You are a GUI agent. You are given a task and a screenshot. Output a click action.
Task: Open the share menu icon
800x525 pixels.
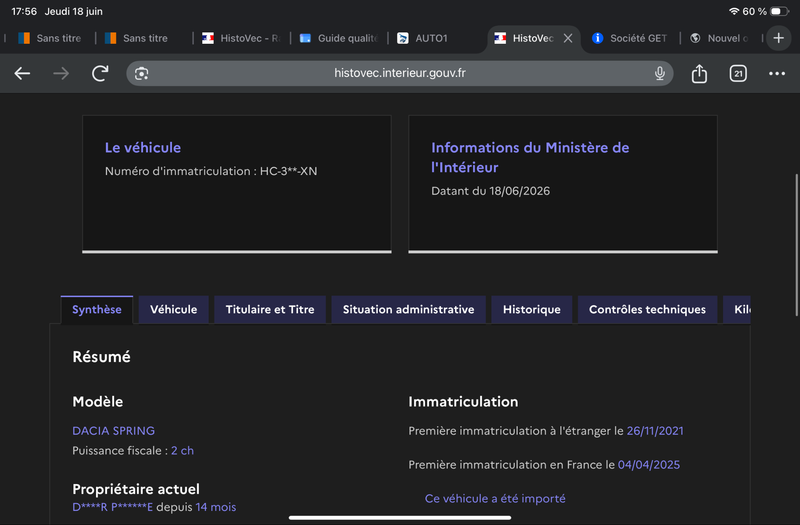pos(699,73)
